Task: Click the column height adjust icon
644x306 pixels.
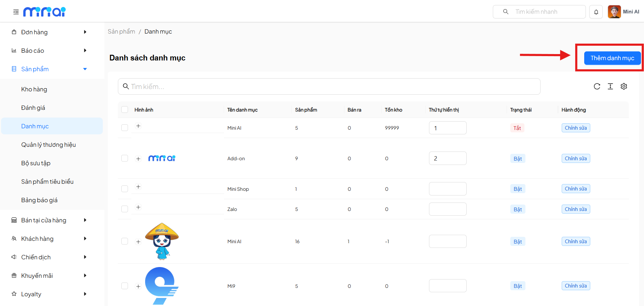Action: point(610,86)
